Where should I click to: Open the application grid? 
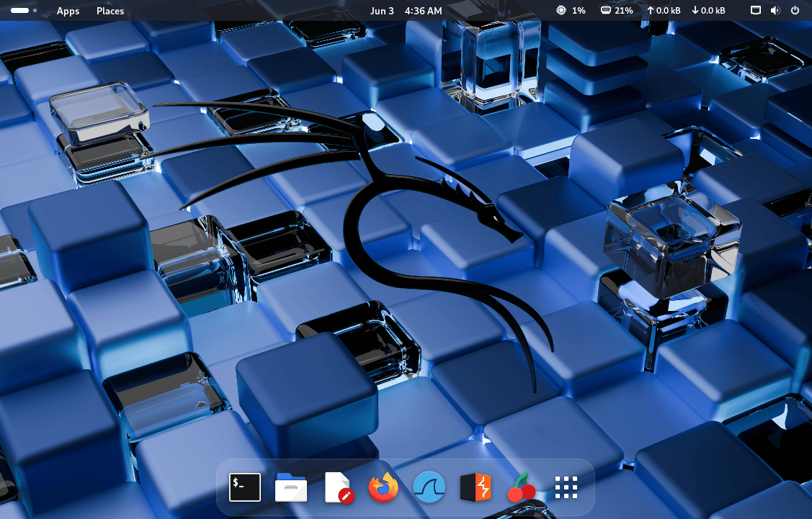click(566, 487)
